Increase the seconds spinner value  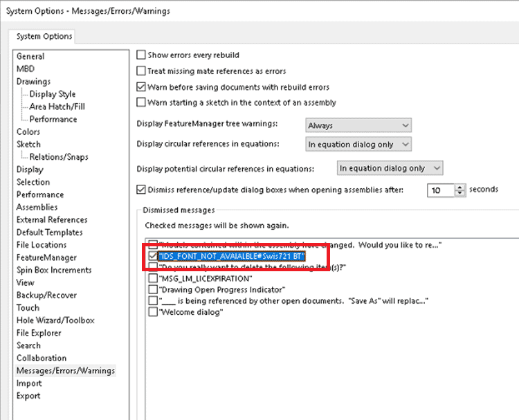pyautogui.click(x=460, y=187)
